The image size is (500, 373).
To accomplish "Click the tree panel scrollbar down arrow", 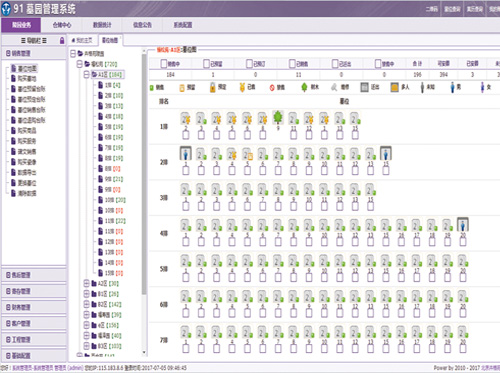I will tap(144, 352).
